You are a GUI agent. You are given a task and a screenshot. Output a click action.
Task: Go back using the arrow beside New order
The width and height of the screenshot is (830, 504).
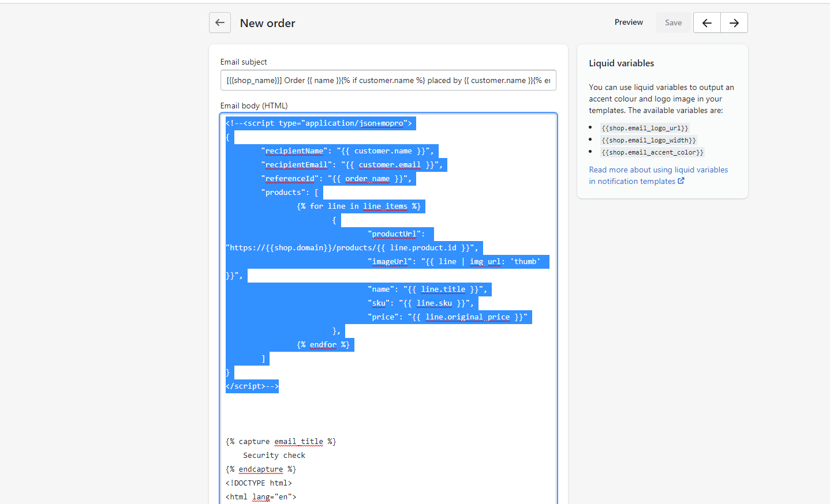pyautogui.click(x=220, y=23)
